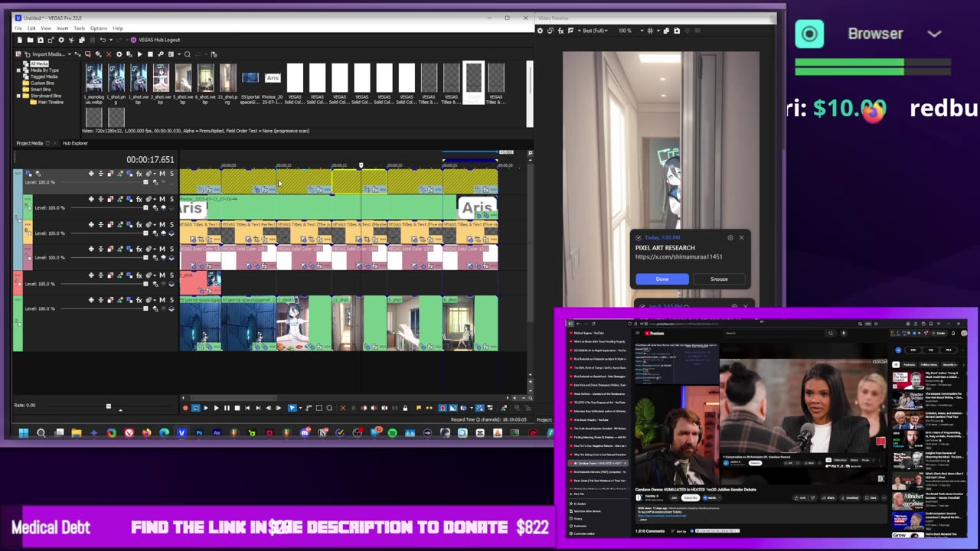Open Import Media dropdown arrow
This screenshot has width=980, height=551.
(x=70, y=54)
